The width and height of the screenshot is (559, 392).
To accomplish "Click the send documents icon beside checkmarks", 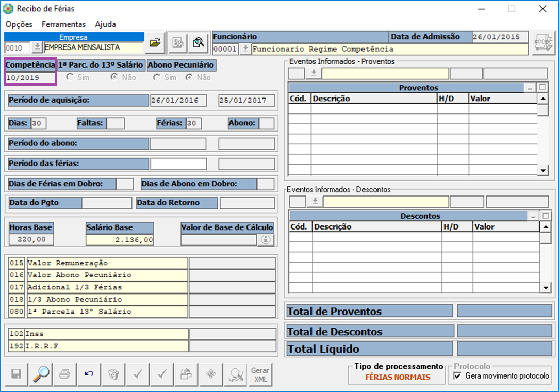I will click(187, 374).
